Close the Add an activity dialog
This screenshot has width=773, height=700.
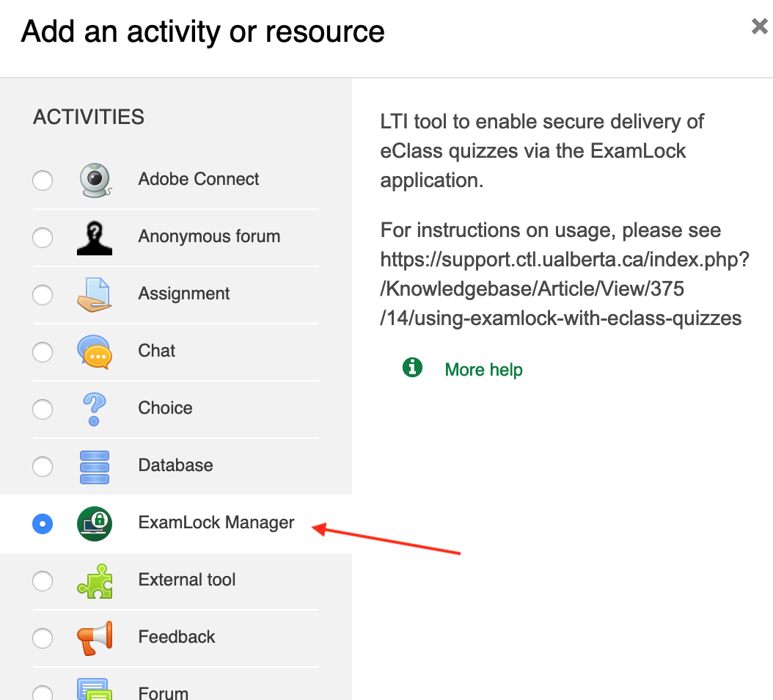(x=759, y=27)
